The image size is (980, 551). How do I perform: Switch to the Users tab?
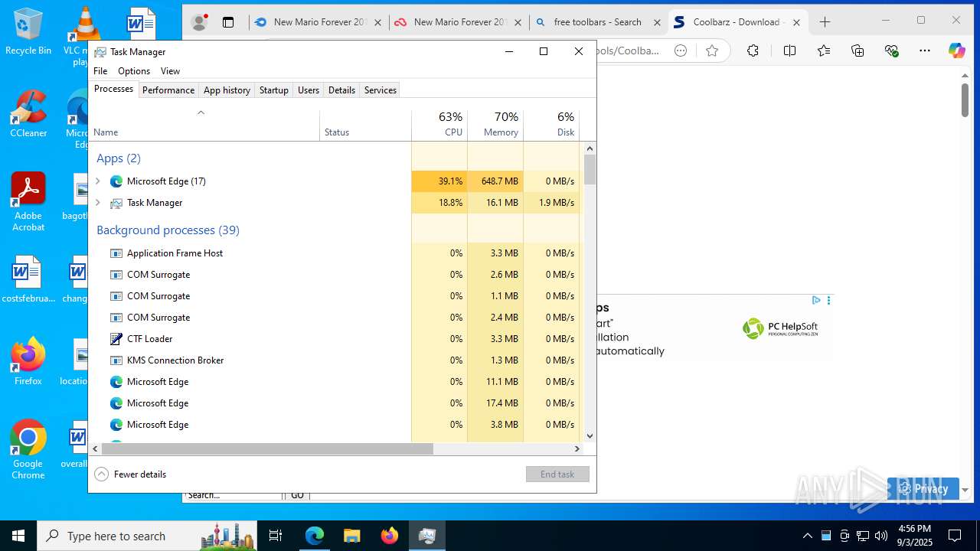tap(309, 90)
